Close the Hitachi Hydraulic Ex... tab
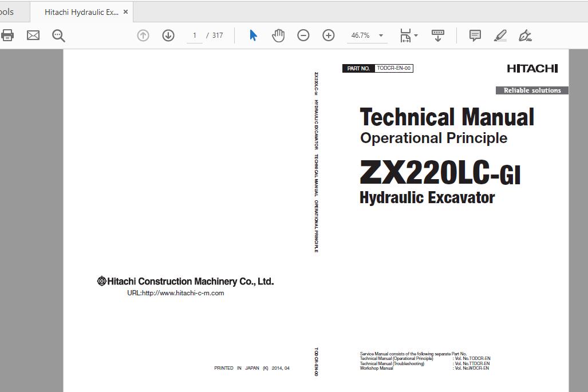Screen dimensions: 588x392 click(125, 12)
